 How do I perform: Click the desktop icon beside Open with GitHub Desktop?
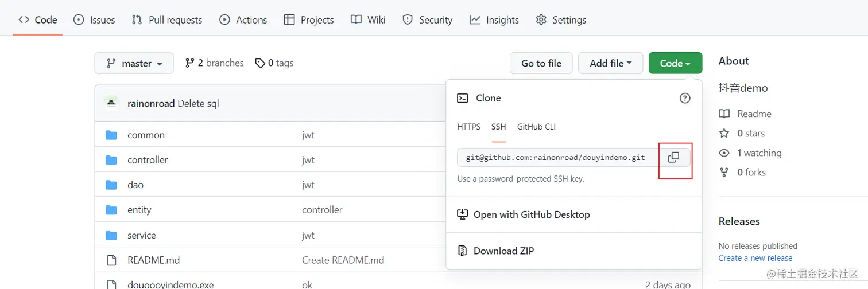[x=462, y=214]
